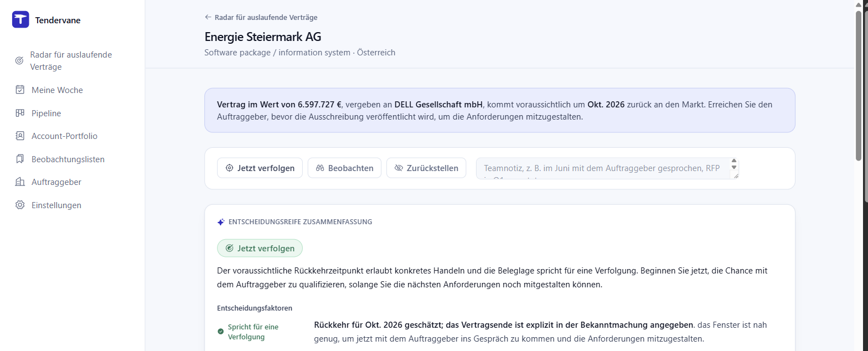Click the Pipeline board icon
Image resolution: width=868 pixels, height=351 pixels.
pos(20,113)
